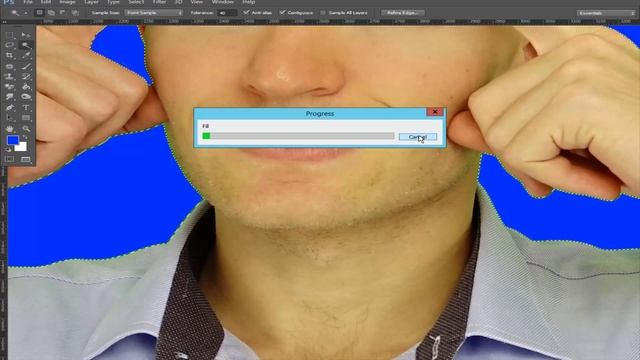Screen dimensions: 640x360
Task: Open the Type menu
Action: click(x=113, y=2)
